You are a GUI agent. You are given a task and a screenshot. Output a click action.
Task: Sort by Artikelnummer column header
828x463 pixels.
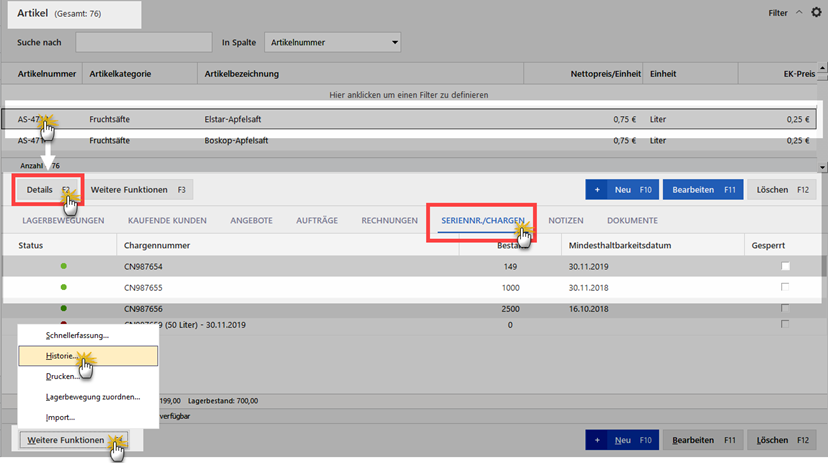pos(47,74)
